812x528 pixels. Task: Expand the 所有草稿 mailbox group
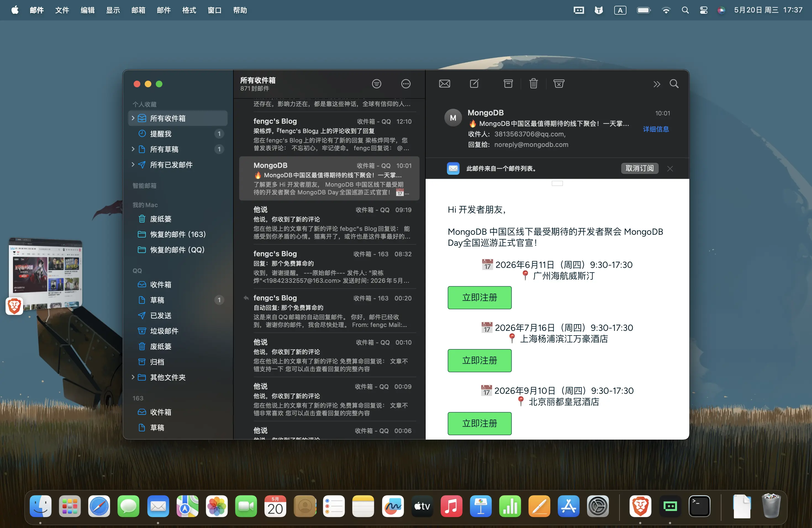[133, 149]
